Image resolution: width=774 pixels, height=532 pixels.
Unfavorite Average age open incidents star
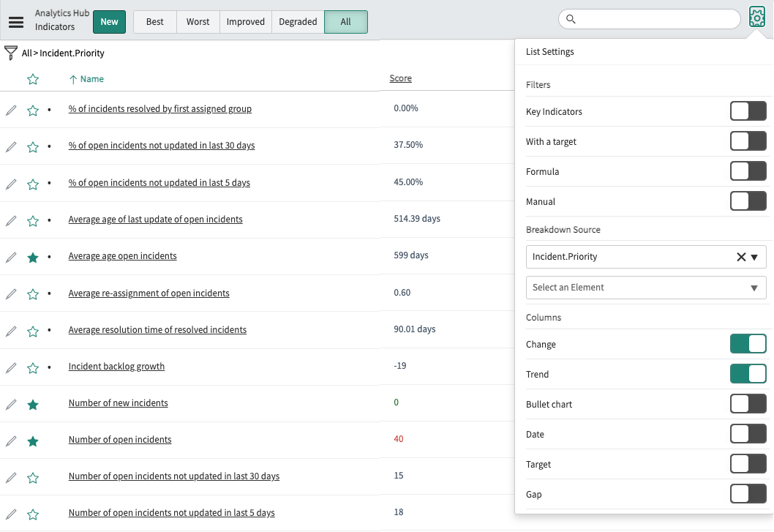coord(33,258)
